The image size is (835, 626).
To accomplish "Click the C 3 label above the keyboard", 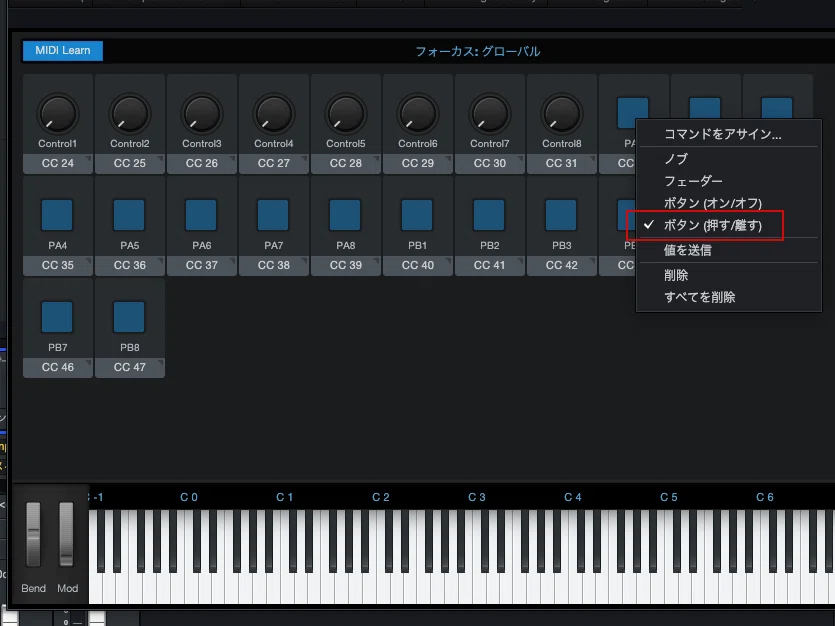I will coord(477,497).
